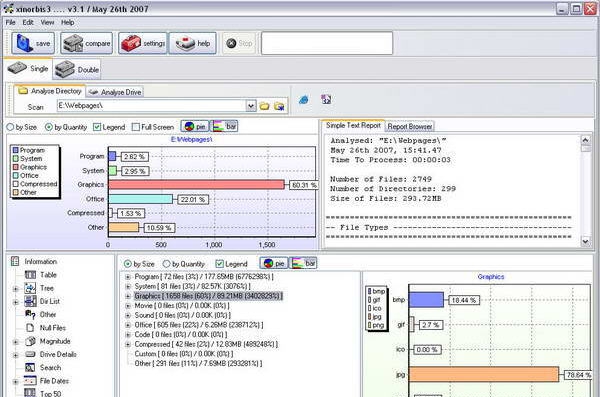The width and height of the screenshot is (600, 397).
Task: Expand the Graphics file type row
Action: [x=128, y=296]
